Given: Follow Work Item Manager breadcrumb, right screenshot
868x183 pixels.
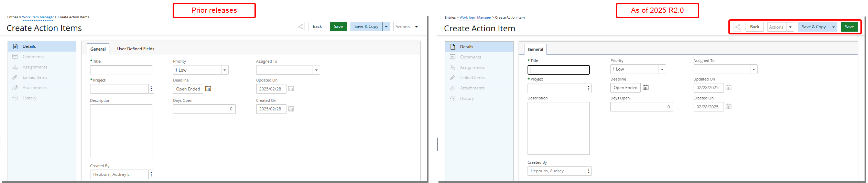Looking at the screenshot, I should pyautogui.click(x=475, y=17).
